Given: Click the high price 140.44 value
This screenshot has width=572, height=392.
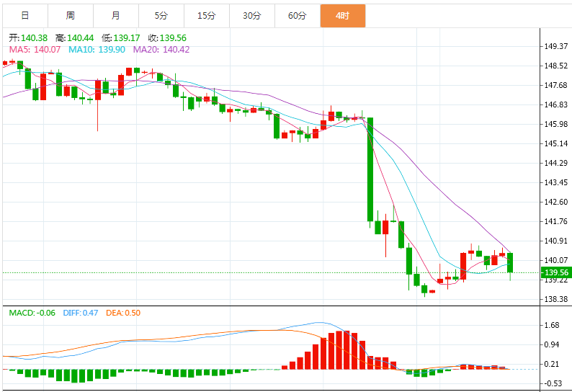Looking at the screenshot, I should click(80, 38).
